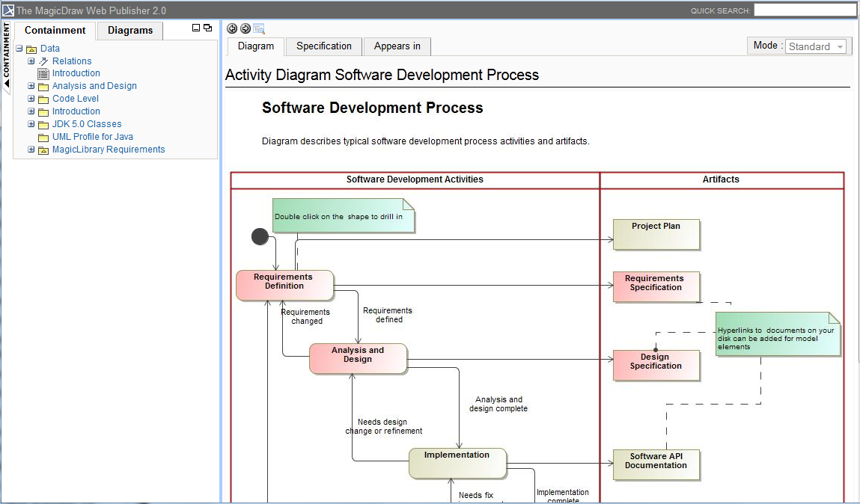Open the UML Profile for Java link
Screen dimensions: 860x504
tap(92, 137)
